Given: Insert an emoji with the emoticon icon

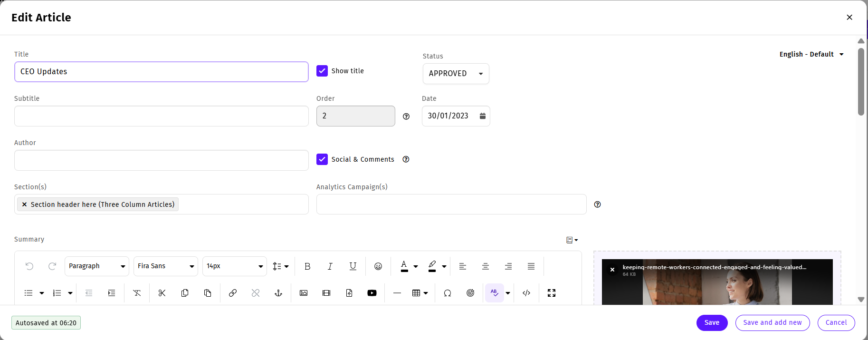Looking at the screenshot, I should 378,266.
